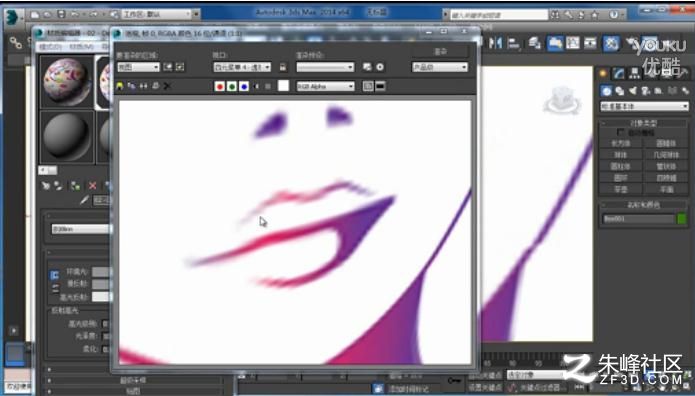
Task: Toggle monochrome display in frame window
Action: 268,86
